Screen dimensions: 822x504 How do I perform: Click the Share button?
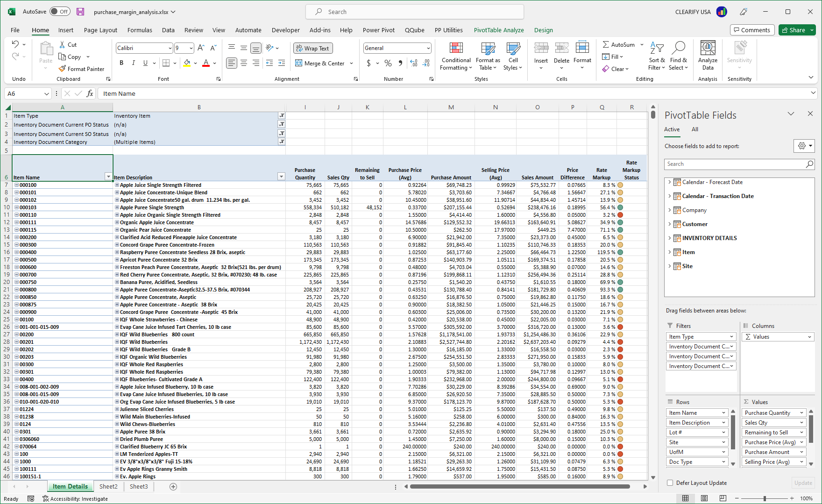797,29
